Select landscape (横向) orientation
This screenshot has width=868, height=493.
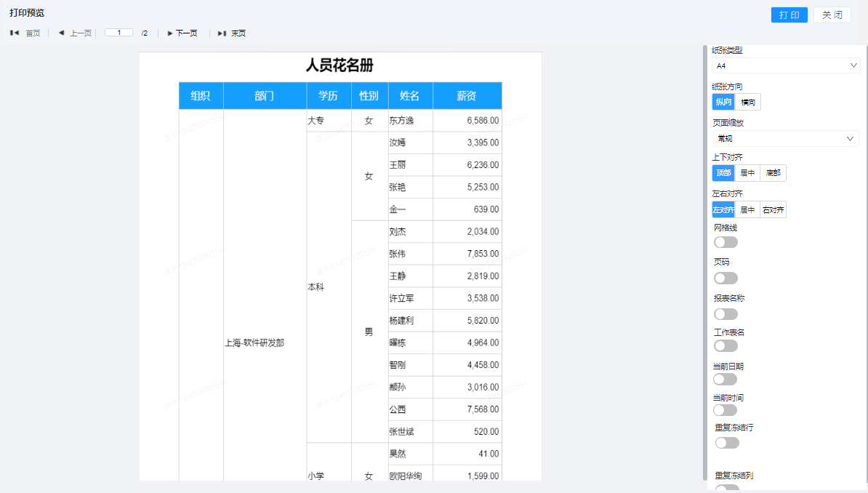[x=748, y=102]
